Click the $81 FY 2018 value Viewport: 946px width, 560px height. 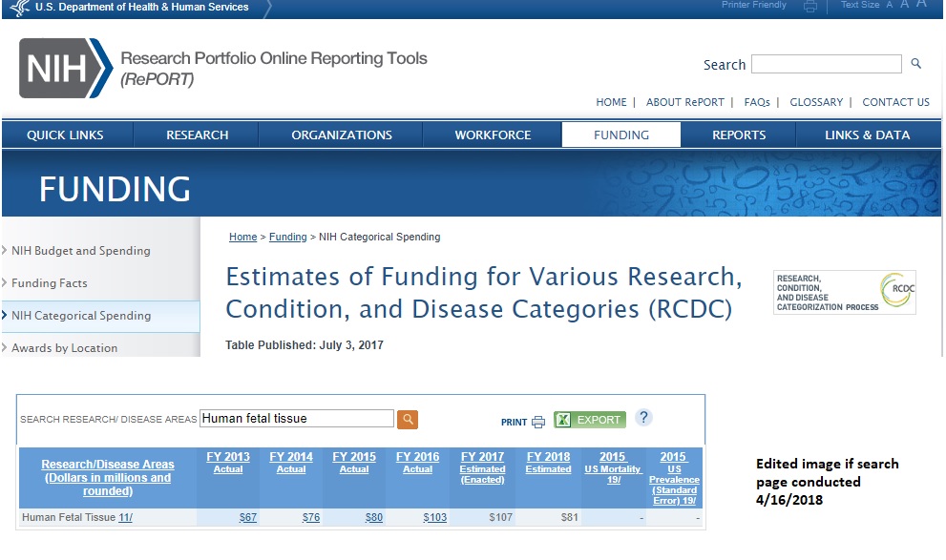[x=570, y=517]
